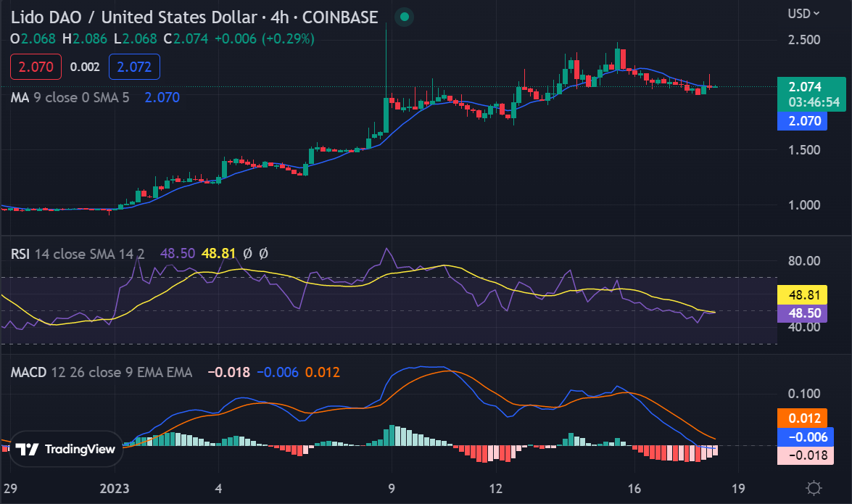The height and width of the screenshot is (504, 852).
Task: Click the 2023 label on time axis
Action: pos(114,487)
